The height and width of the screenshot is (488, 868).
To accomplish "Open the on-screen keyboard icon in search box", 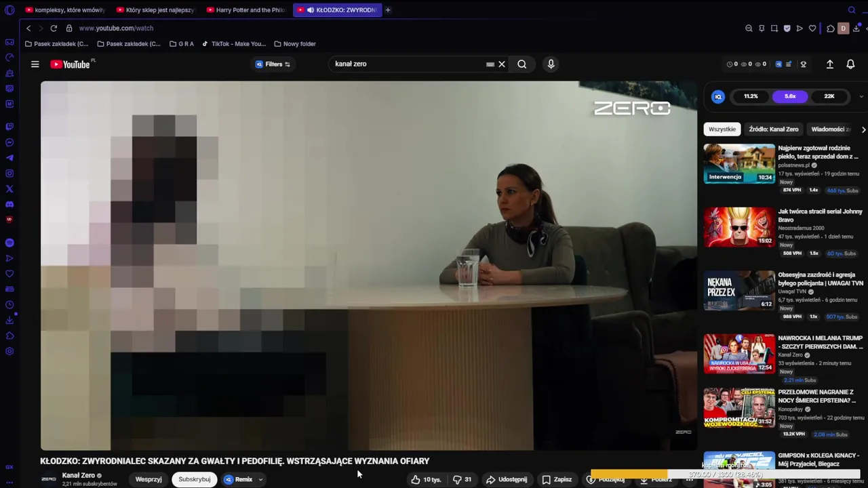I will click(490, 64).
